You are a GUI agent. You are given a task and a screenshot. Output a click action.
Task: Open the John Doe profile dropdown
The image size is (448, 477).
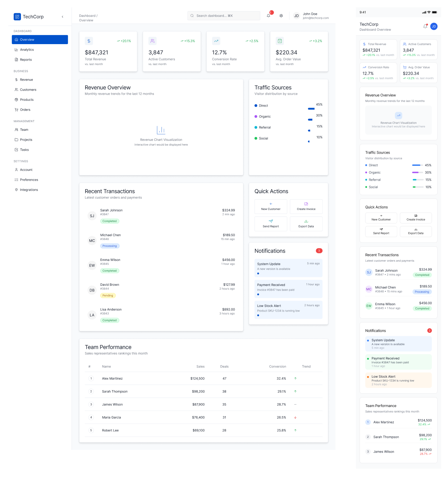310,16
